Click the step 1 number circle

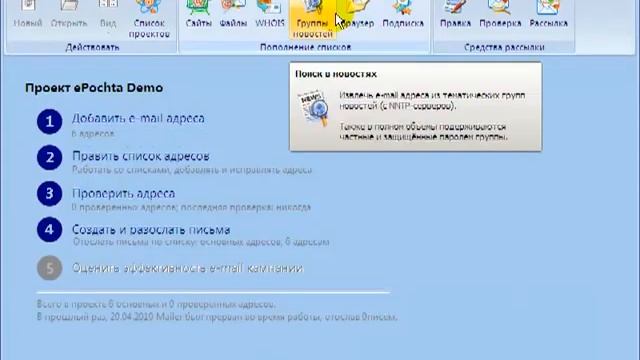(x=49, y=122)
